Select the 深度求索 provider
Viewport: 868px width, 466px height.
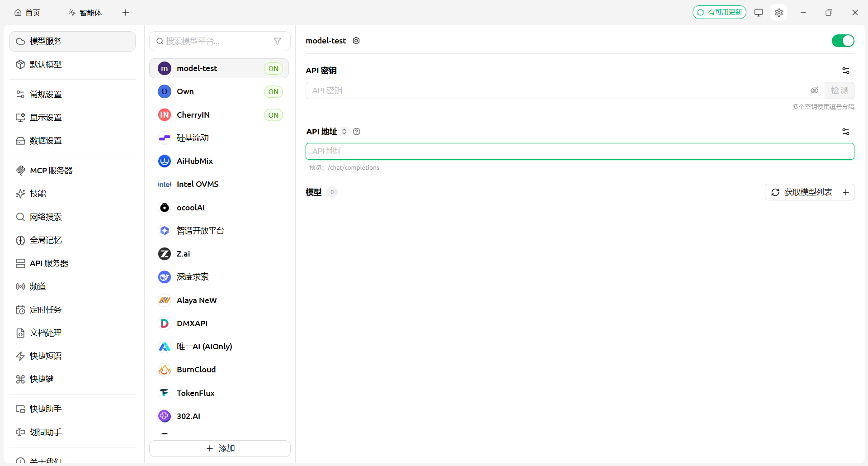219,277
